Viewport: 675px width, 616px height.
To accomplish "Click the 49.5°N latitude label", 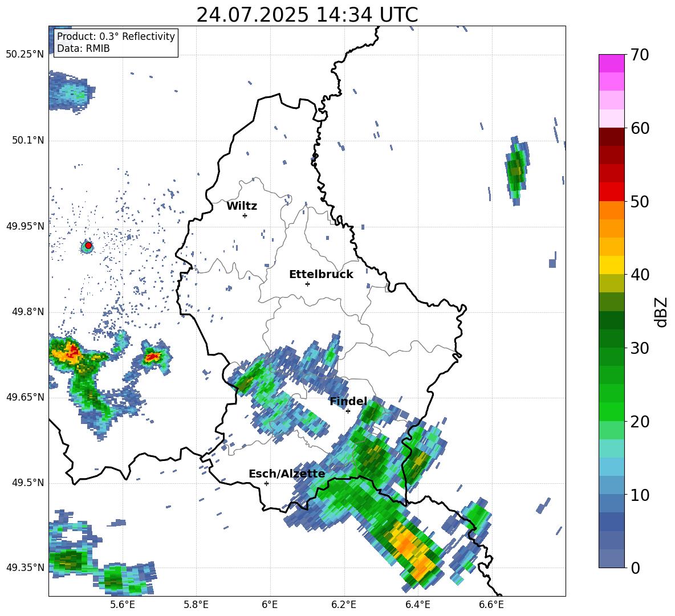I will pyautogui.click(x=28, y=483).
